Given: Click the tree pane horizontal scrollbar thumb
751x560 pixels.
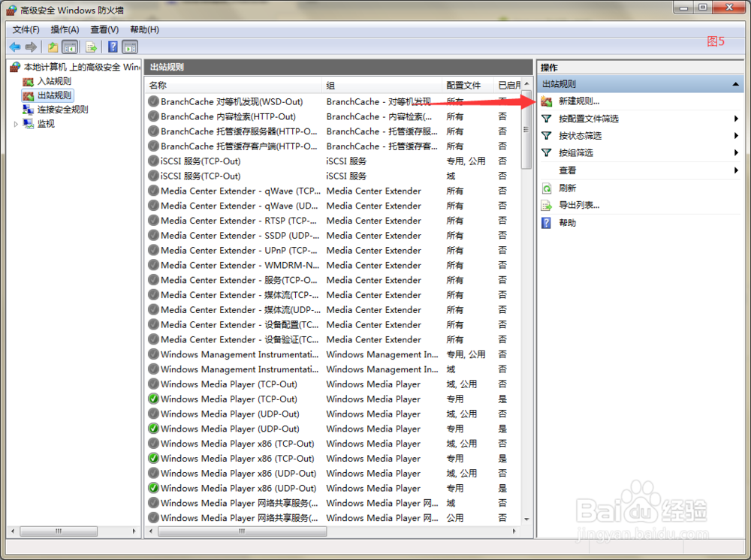Looking at the screenshot, I should coord(59,531).
